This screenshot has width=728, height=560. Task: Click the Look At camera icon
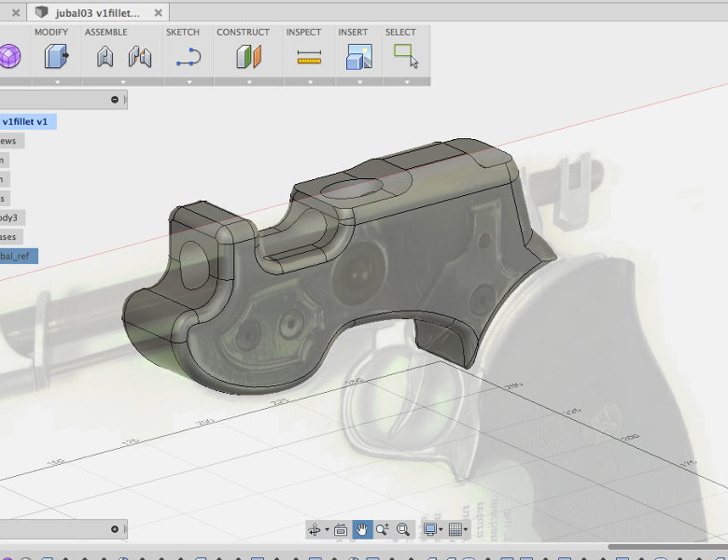tap(341, 530)
